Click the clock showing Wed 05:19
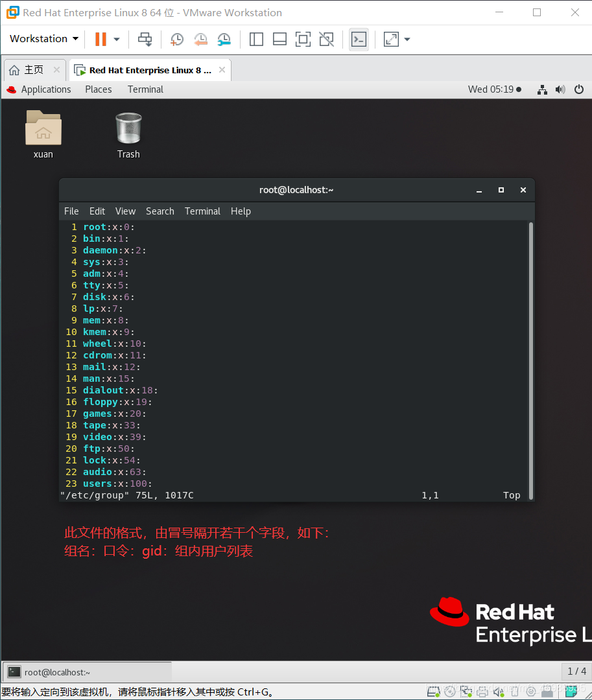The height and width of the screenshot is (700, 592). click(x=495, y=89)
